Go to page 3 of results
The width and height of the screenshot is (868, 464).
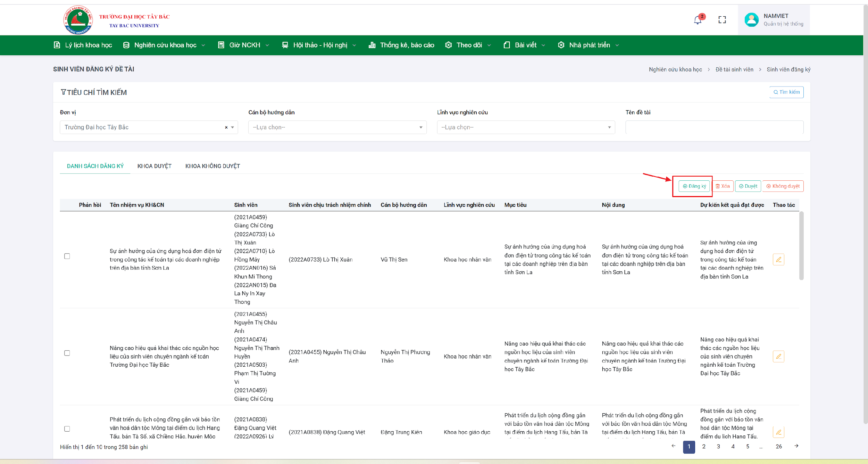(718, 447)
